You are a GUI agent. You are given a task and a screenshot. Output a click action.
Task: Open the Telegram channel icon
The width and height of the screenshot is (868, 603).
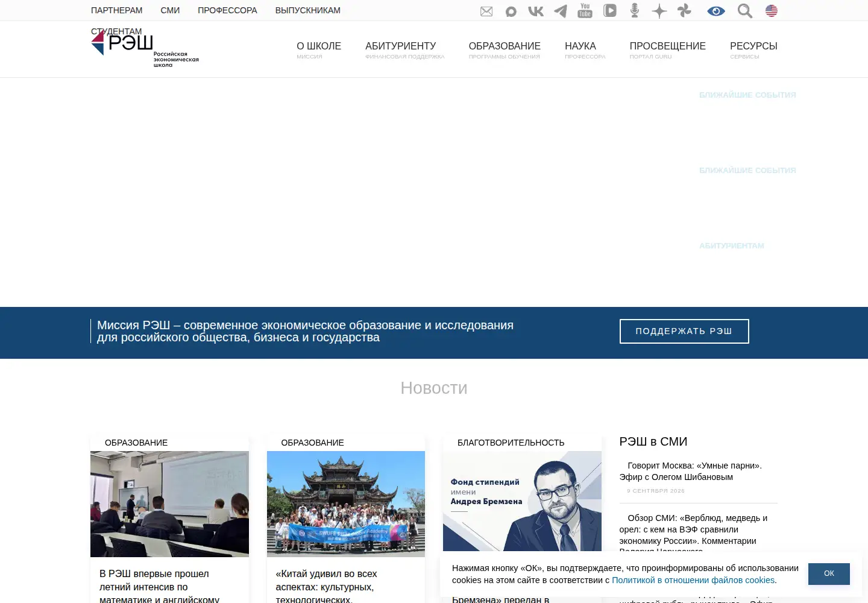click(561, 11)
